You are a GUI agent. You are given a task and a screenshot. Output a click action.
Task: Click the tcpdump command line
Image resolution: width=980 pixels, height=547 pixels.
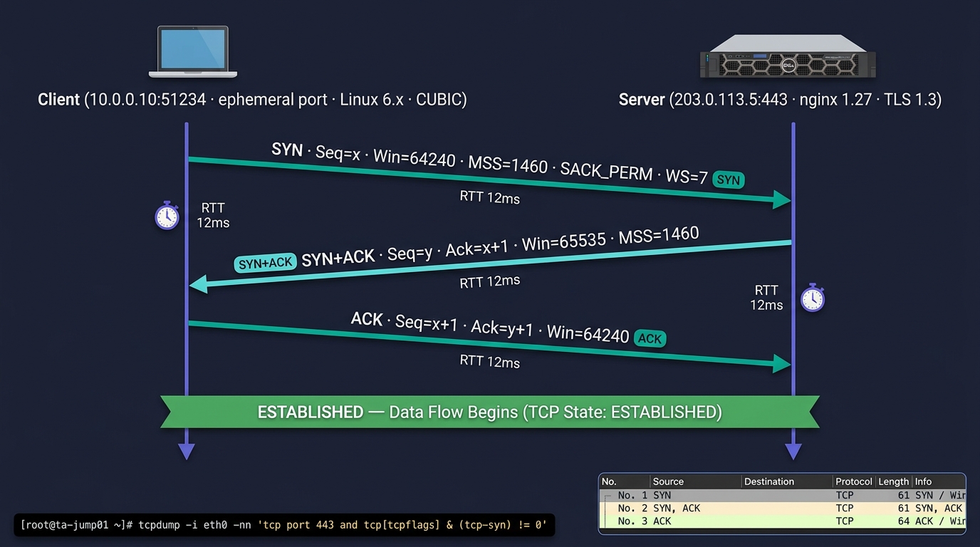284,525
